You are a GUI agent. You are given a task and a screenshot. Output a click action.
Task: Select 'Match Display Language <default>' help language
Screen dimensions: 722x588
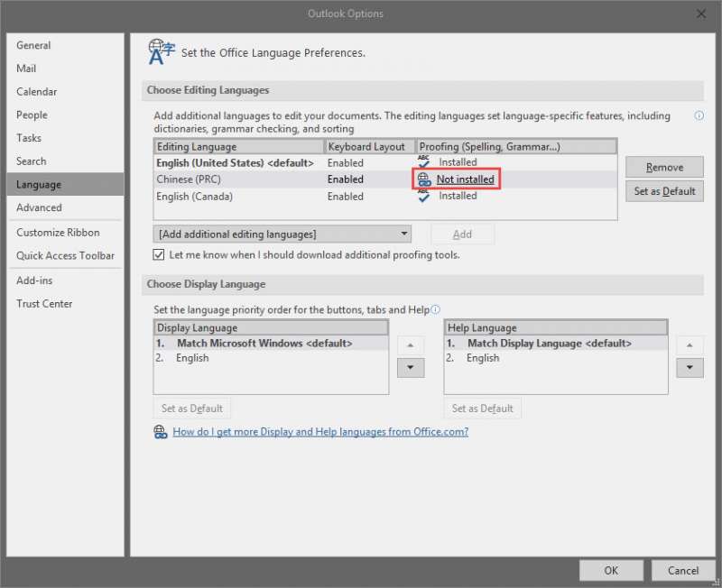coord(556,344)
